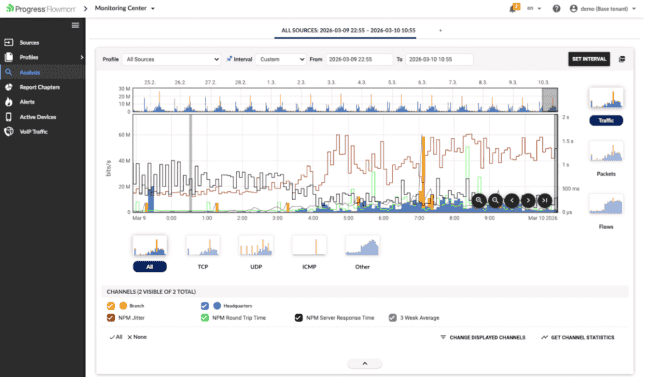Screen dimensions: 670x377
Task: Select None channels link
Action: point(137,337)
